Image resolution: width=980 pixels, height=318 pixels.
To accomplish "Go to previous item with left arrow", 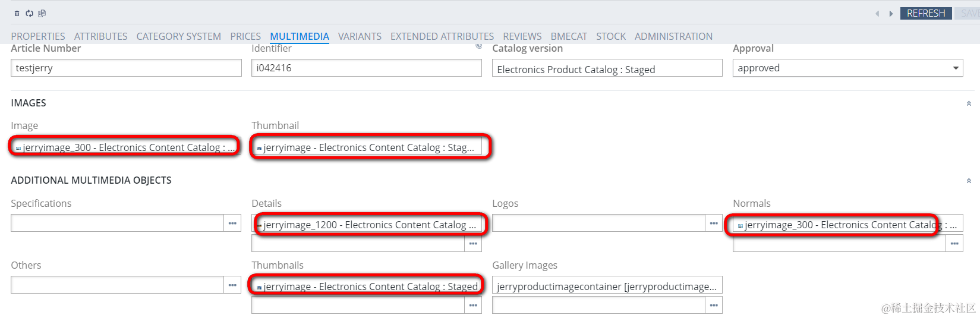I will pyautogui.click(x=877, y=14).
